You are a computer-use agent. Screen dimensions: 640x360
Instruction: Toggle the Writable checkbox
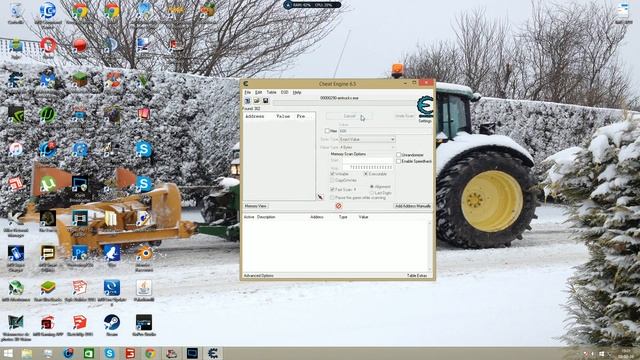click(x=332, y=174)
